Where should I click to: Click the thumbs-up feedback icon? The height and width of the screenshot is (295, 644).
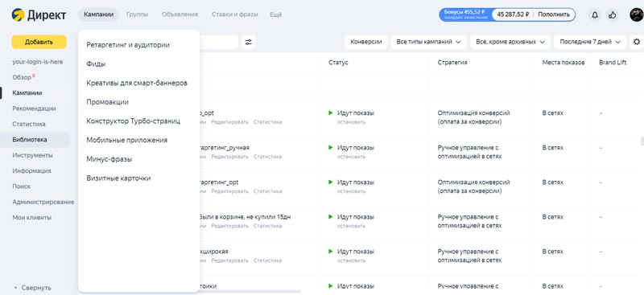[613, 14]
